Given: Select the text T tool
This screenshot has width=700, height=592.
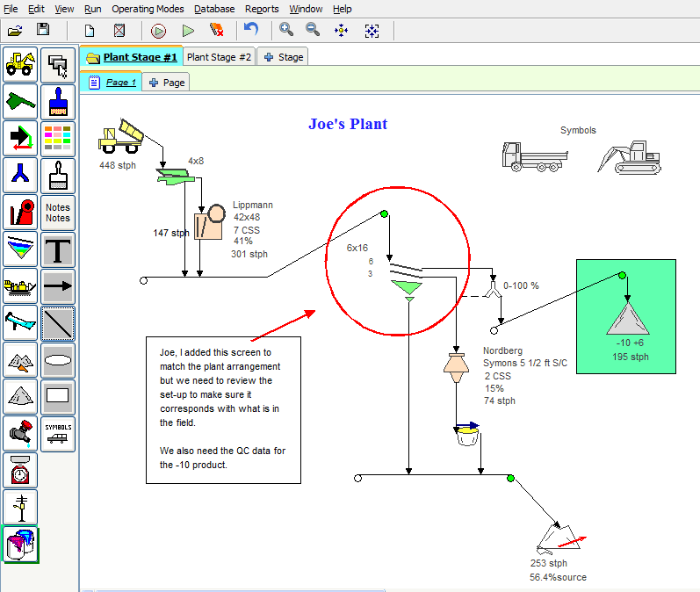Looking at the screenshot, I should click(x=58, y=250).
